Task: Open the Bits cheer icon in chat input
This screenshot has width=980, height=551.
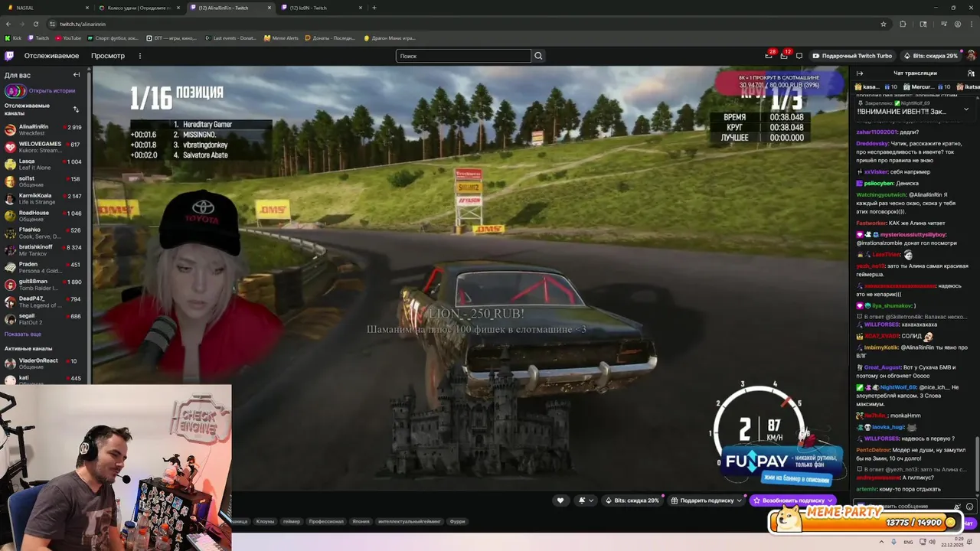Action: coord(957,506)
